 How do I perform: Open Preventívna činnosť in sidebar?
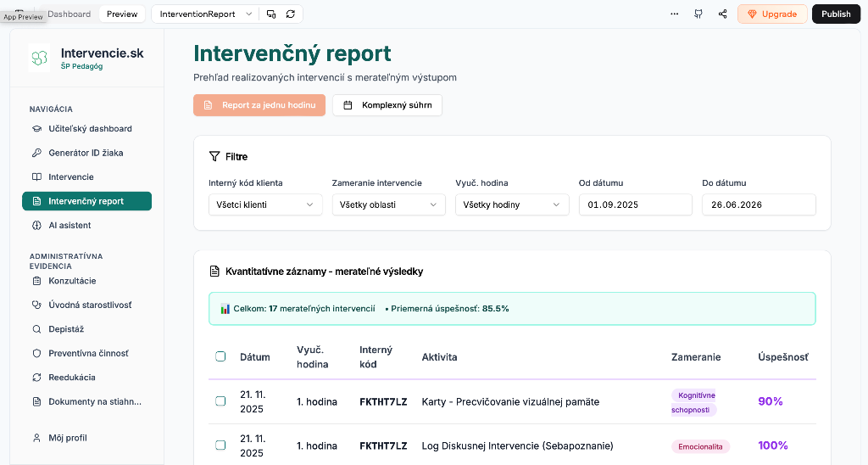87,353
